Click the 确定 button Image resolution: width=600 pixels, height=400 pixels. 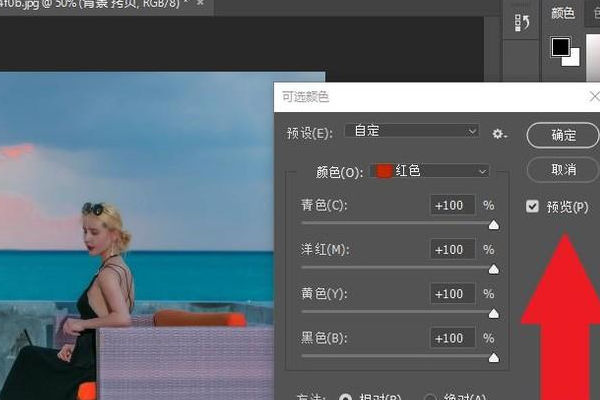(x=563, y=135)
